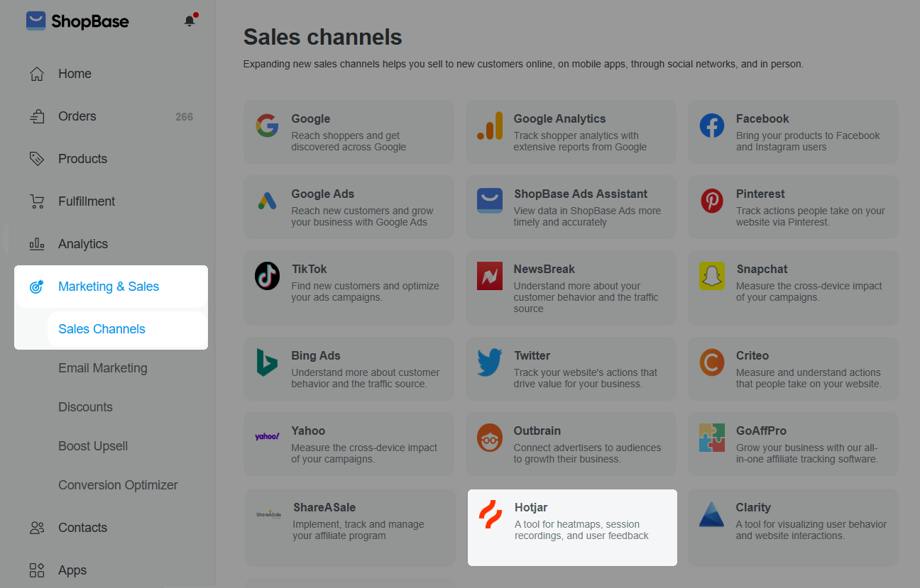Open the Google Ads channel title
920x588 pixels.
[322, 194]
